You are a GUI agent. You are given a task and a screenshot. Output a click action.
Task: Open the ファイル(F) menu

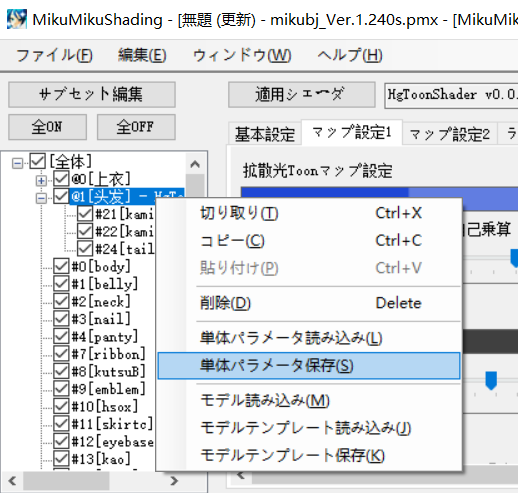54,55
